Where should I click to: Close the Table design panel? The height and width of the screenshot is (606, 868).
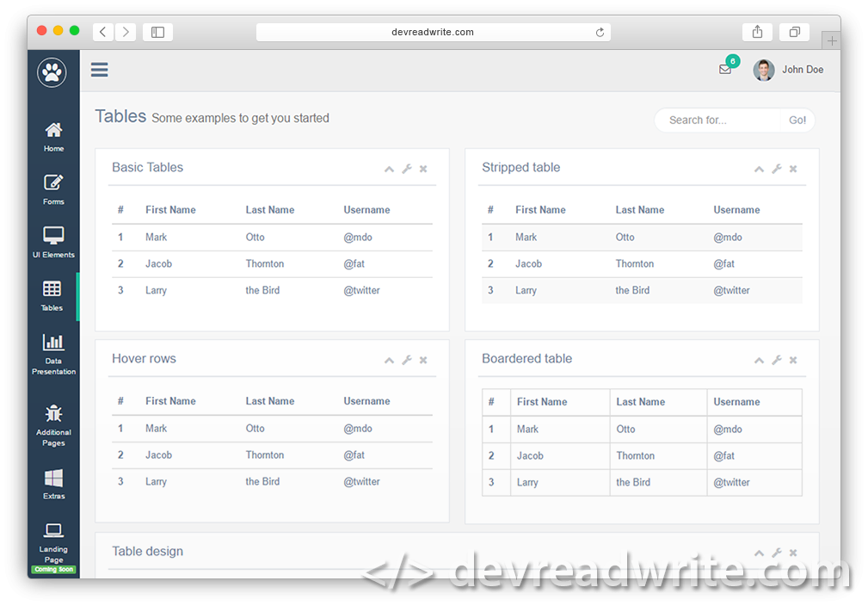click(x=793, y=553)
